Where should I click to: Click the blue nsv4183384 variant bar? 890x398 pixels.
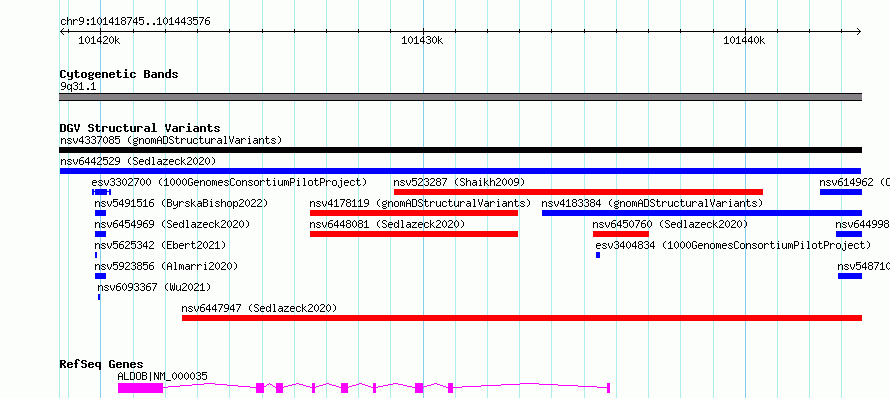702,213
